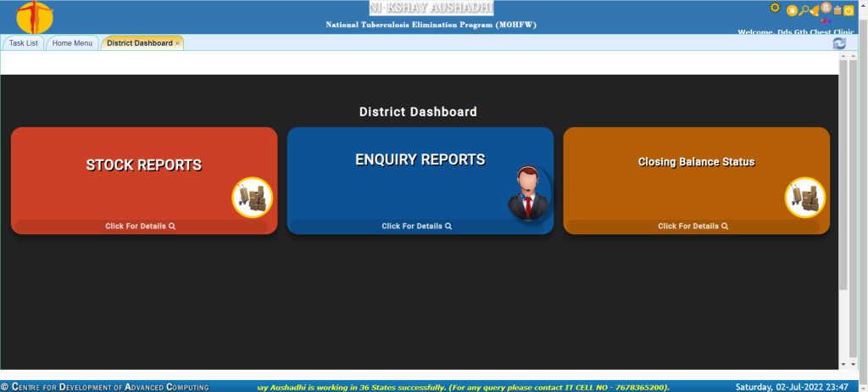Click the date and time in footer
This screenshot has height=392, width=868.
pyautogui.click(x=792, y=386)
